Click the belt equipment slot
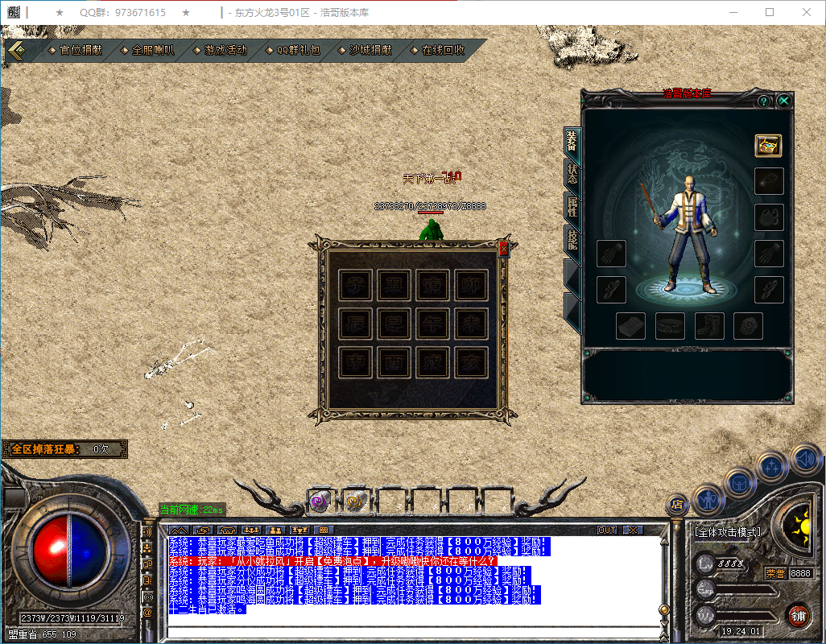This screenshot has width=826, height=644. (x=670, y=326)
